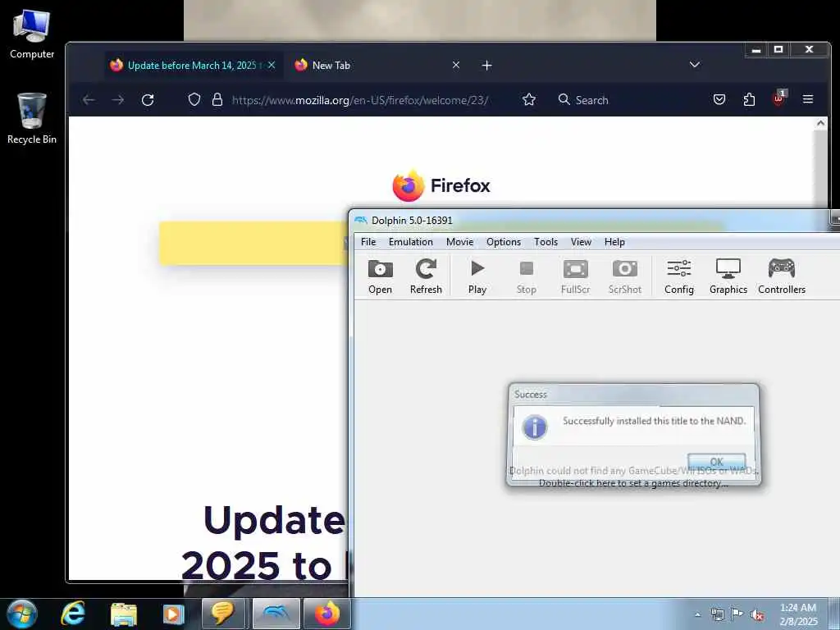Image resolution: width=840 pixels, height=630 pixels.
Task: Click the Firefox tracking protection shield icon
Action: pyautogui.click(x=194, y=99)
